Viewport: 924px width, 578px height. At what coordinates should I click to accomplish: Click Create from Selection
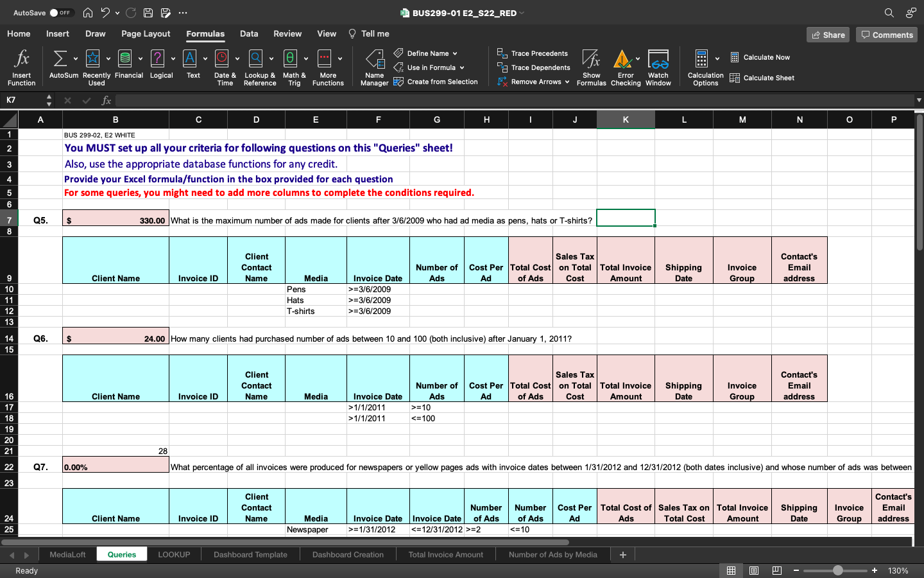click(436, 82)
